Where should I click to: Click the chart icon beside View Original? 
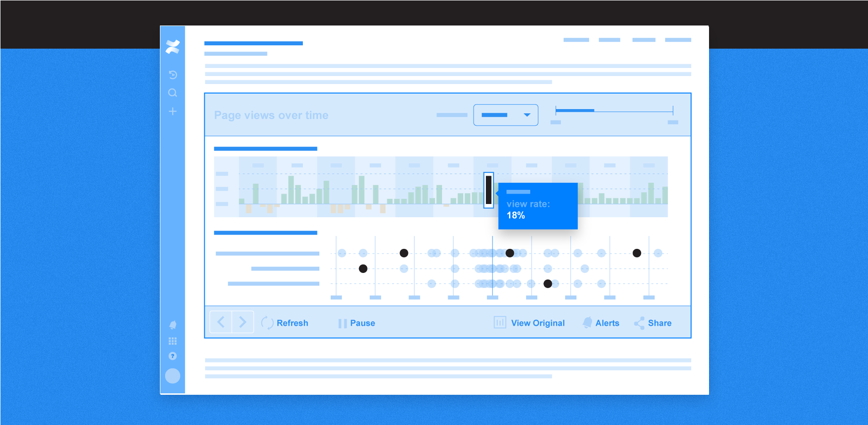(500, 323)
